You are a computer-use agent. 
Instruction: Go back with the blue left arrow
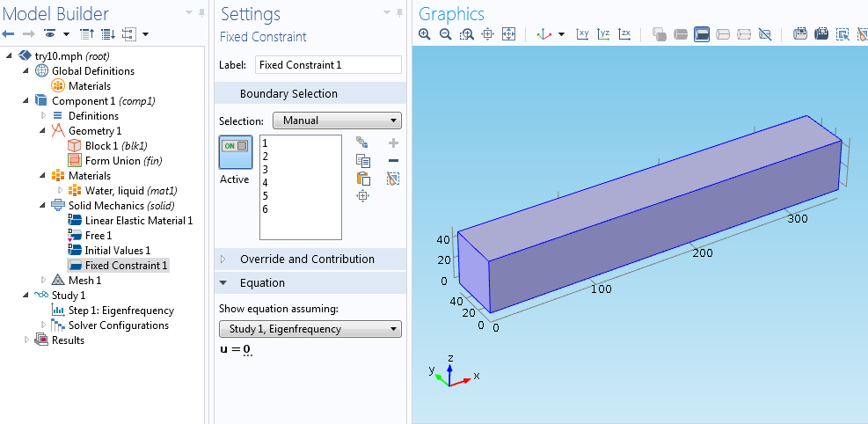point(9,34)
